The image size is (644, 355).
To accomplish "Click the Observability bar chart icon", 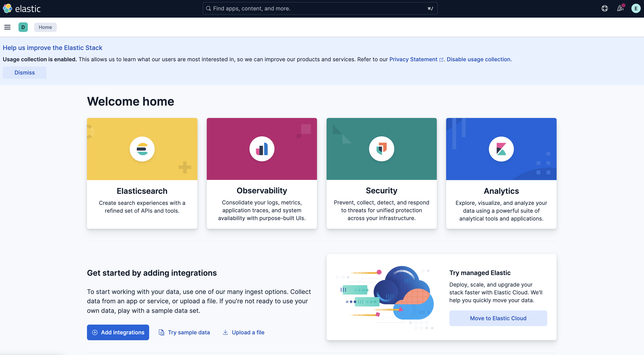I will [262, 149].
